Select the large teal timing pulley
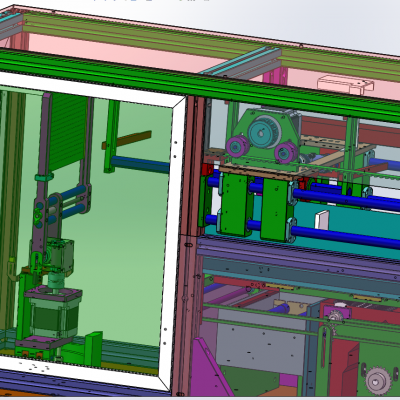 pos(265,131)
